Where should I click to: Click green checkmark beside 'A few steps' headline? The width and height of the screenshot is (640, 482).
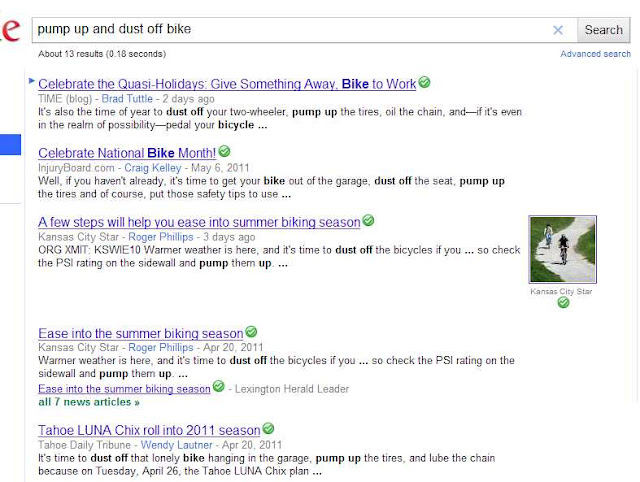[368, 220]
